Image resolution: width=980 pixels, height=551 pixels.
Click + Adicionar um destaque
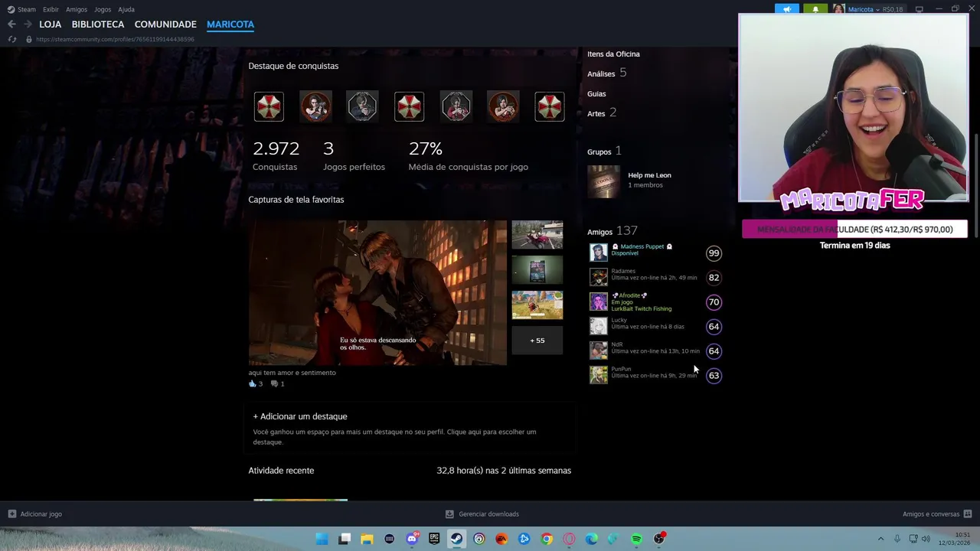pyautogui.click(x=300, y=416)
